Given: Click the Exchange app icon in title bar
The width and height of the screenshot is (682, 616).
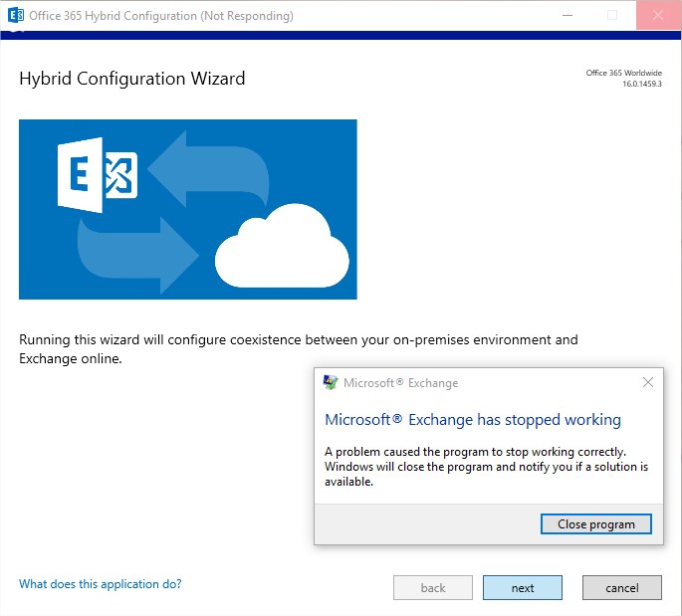Looking at the screenshot, I should (x=16, y=16).
